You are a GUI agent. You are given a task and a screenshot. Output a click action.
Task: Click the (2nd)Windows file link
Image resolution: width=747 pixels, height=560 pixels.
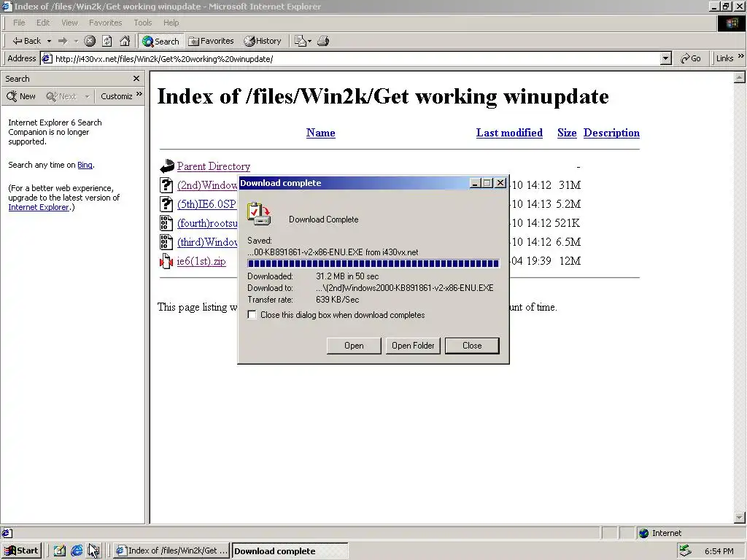pos(207,185)
